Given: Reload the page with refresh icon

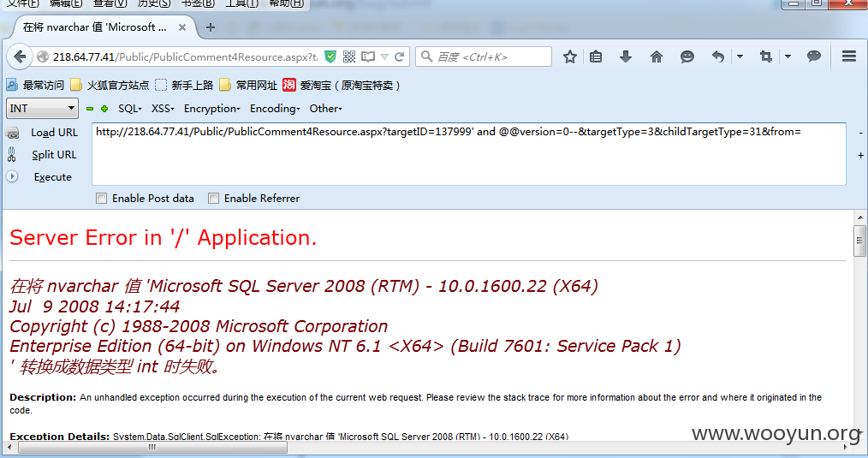Looking at the screenshot, I should coord(399,57).
